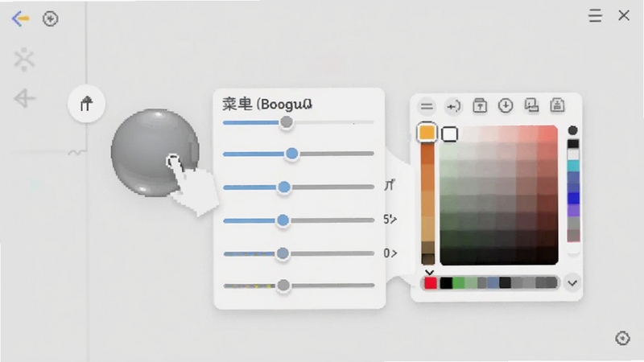Choose the black swatch next to red in the bottom palette
The width and height of the screenshot is (644, 362).
coord(446,283)
